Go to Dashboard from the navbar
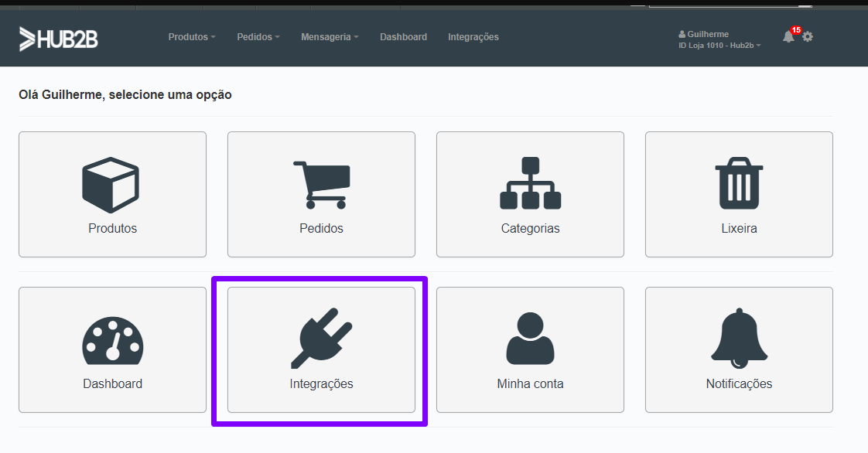The width and height of the screenshot is (868, 453). (x=403, y=37)
